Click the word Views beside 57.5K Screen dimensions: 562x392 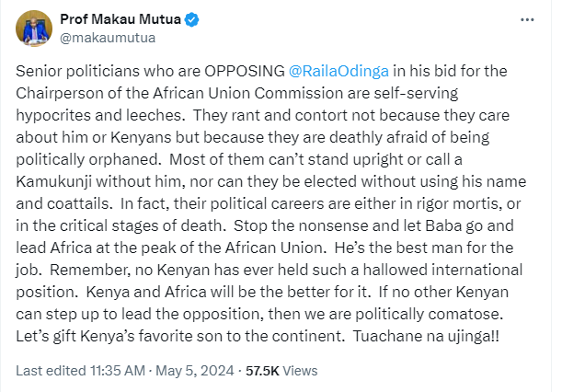click(300, 371)
